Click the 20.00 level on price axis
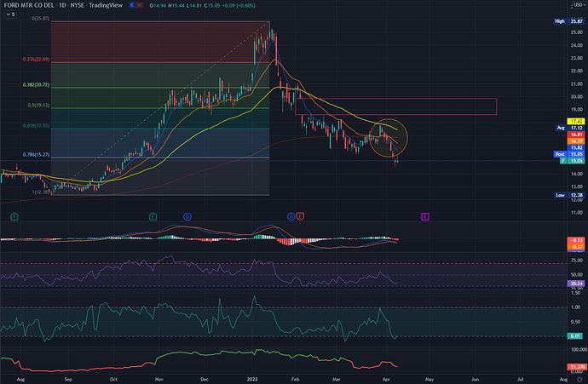 click(577, 96)
